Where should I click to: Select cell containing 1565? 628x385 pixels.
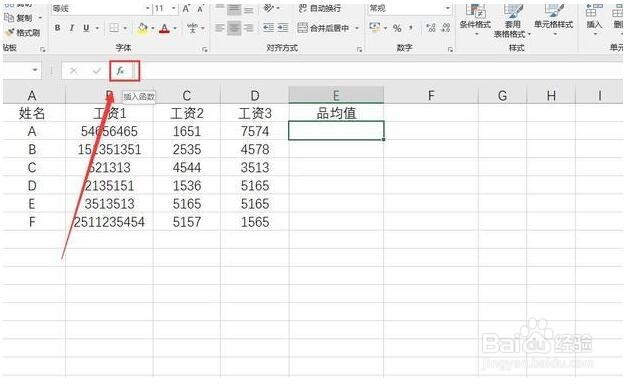tap(255, 222)
